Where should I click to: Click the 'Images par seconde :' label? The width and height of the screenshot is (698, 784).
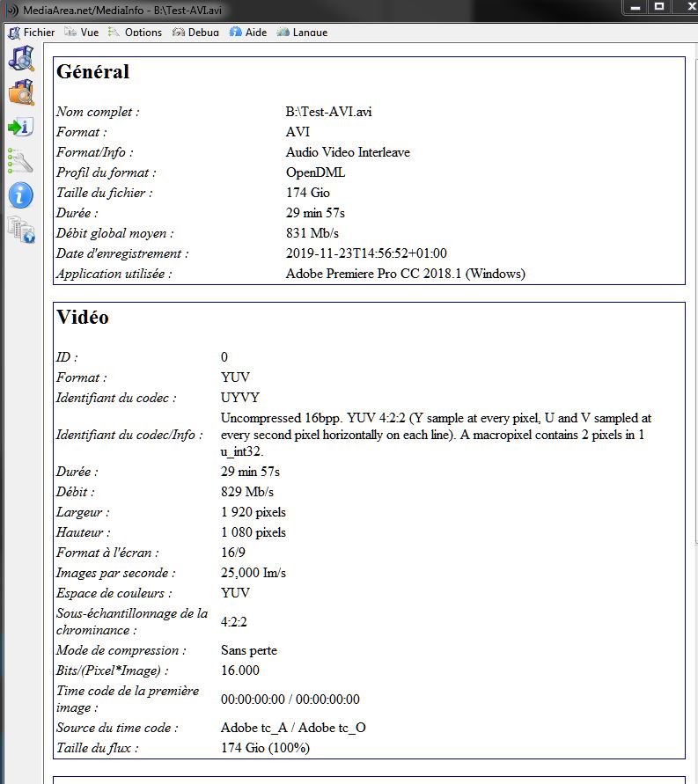point(115,573)
